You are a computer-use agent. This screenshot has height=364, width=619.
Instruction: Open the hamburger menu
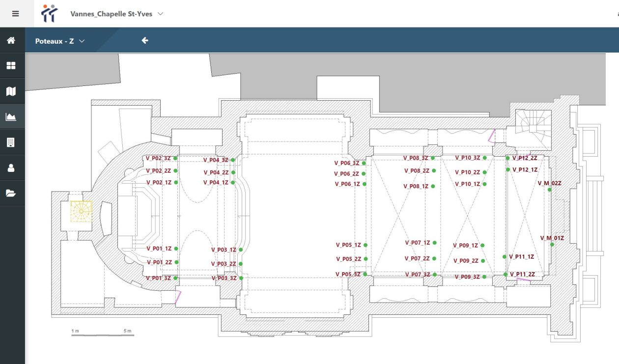point(15,14)
